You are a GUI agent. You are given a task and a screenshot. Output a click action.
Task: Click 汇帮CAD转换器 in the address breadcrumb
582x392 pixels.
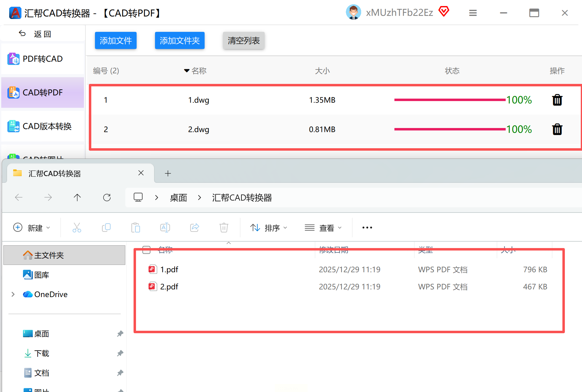[x=242, y=198]
